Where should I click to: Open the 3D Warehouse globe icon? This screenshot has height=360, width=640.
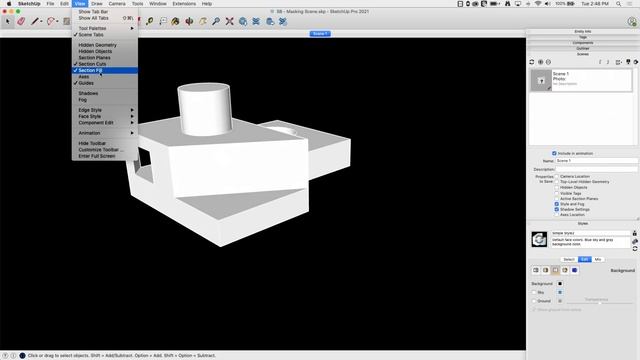click(243, 21)
